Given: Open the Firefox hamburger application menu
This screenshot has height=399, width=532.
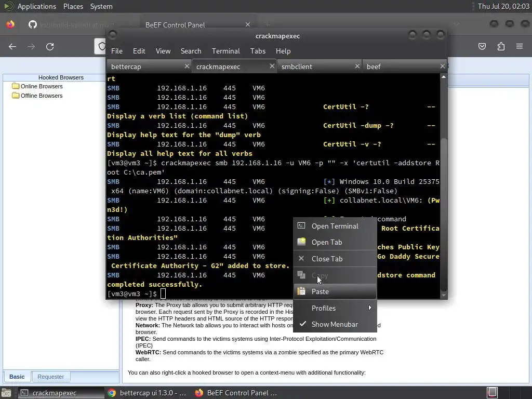Looking at the screenshot, I should [520, 46].
